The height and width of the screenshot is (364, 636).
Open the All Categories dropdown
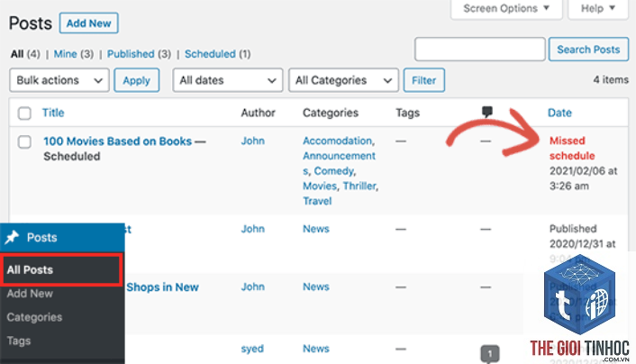pos(343,80)
